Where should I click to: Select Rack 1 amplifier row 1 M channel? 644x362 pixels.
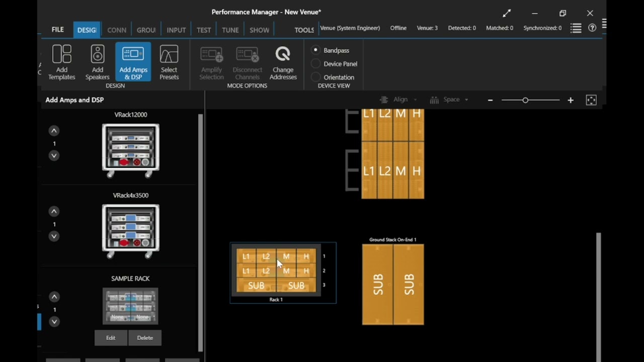coord(286,256)
